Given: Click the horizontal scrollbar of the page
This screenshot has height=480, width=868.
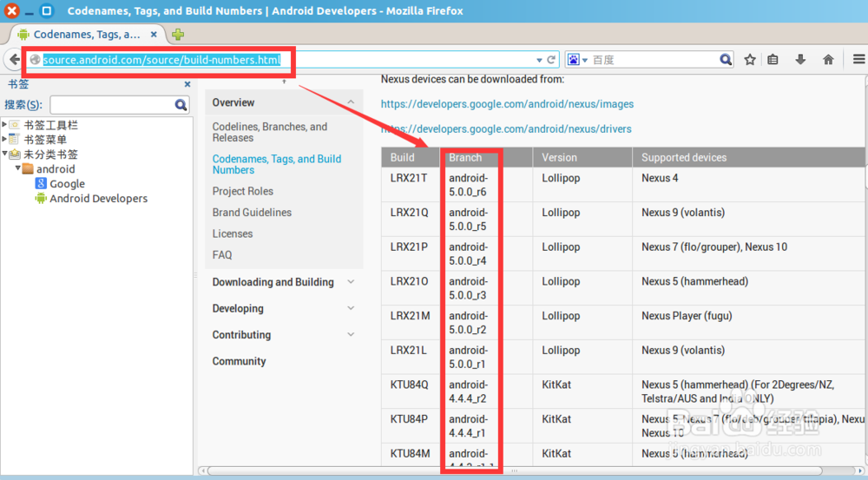Looking at the screenshot, I should tap(515, 470).
